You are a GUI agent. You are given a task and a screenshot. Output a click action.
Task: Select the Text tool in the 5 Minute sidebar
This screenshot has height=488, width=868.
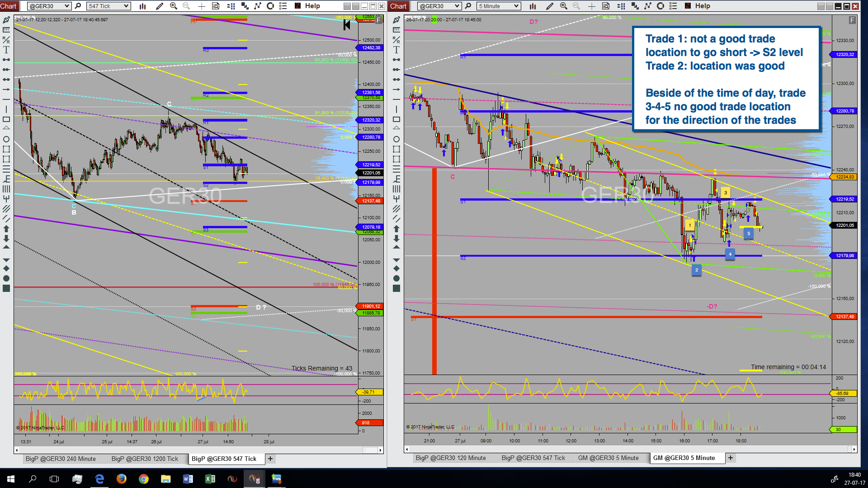click(x=396, y=50)
